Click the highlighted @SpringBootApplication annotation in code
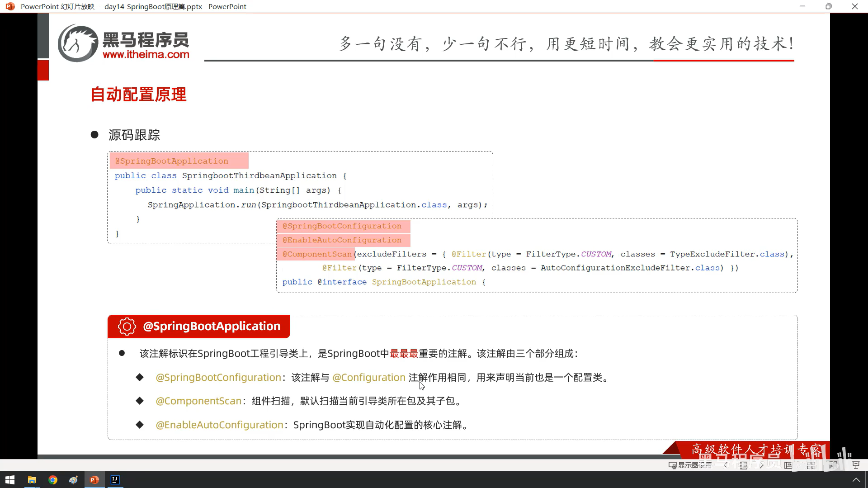Screen dimensions: 868x488 point(172,161)
